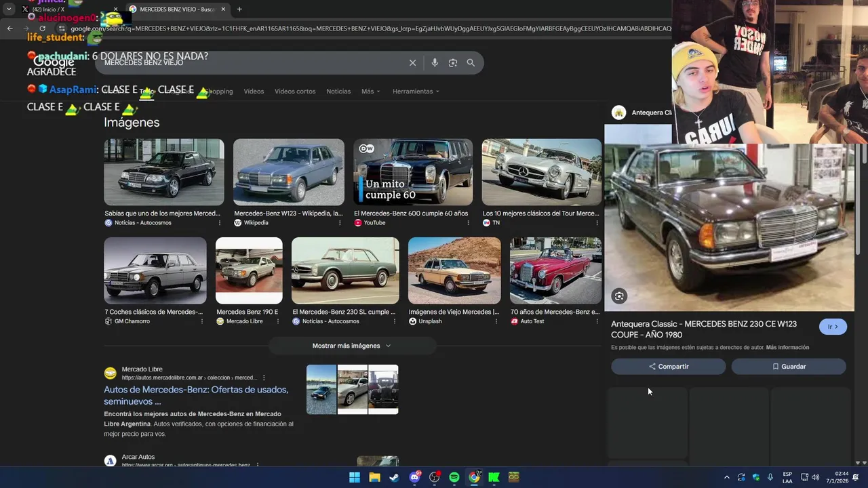Open Spotify from the taskbar

click(x=454, y=477)
